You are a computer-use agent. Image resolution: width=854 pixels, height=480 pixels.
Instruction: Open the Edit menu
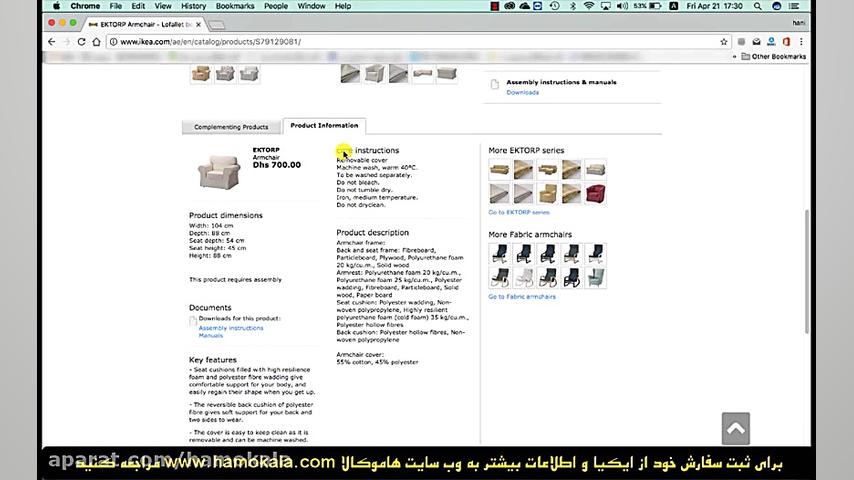pyautogui.click(x=138, y=6)
